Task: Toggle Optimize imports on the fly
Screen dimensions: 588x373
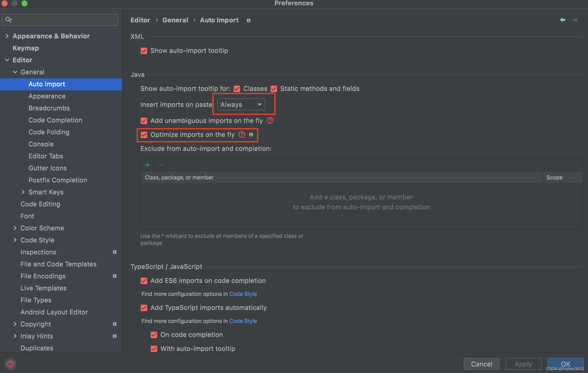Action: (144, 135)
